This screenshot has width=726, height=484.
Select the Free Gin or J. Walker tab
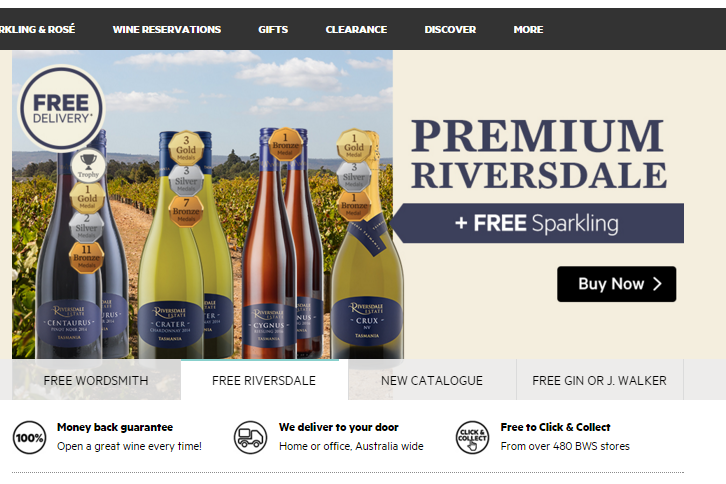click(x=600, y=380)
